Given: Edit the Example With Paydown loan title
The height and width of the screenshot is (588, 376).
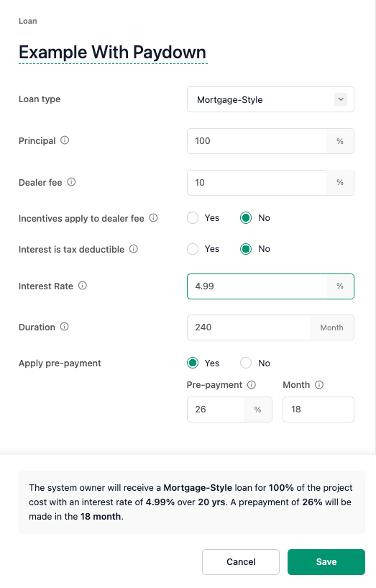Looking at the screenshot, I should [113, 52].
